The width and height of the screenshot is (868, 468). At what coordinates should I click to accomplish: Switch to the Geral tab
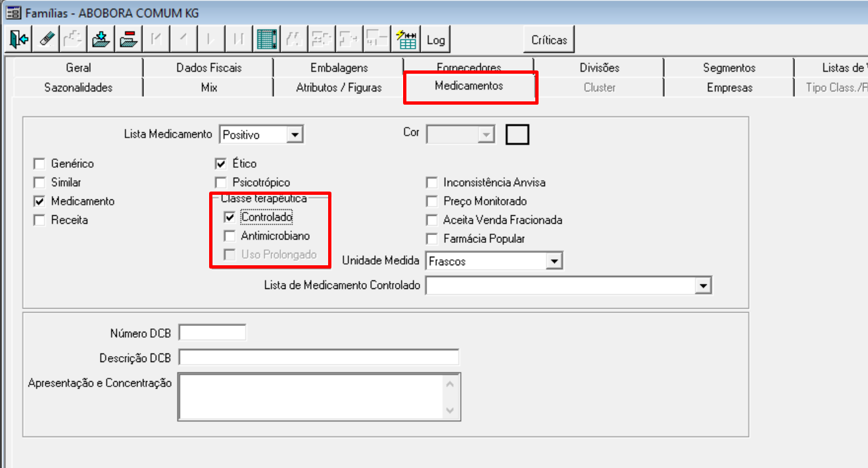[78, 68]
